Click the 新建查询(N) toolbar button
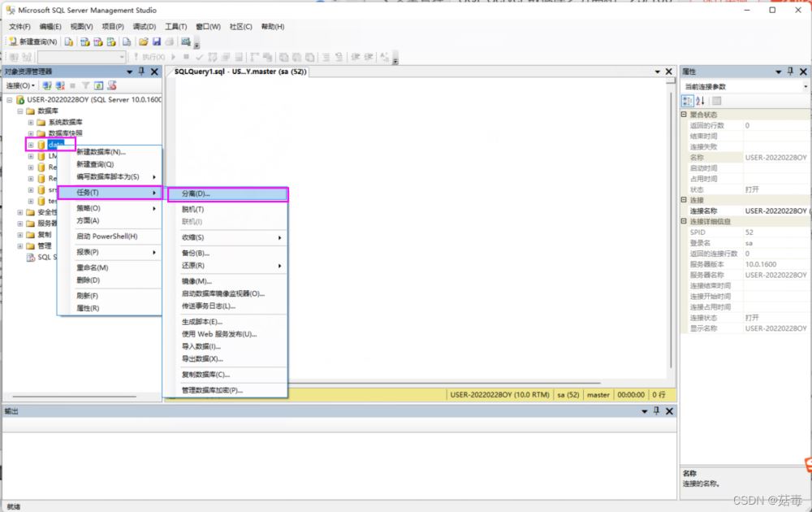Viewport: 812px width, 512px height. click(x=32, y=41)
